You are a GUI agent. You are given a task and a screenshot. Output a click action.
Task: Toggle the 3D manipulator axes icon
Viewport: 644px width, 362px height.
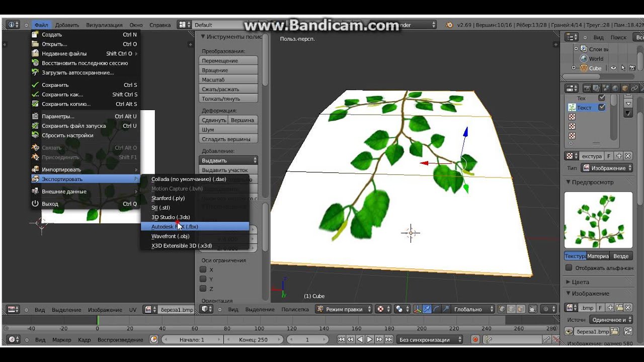[418, 309]
